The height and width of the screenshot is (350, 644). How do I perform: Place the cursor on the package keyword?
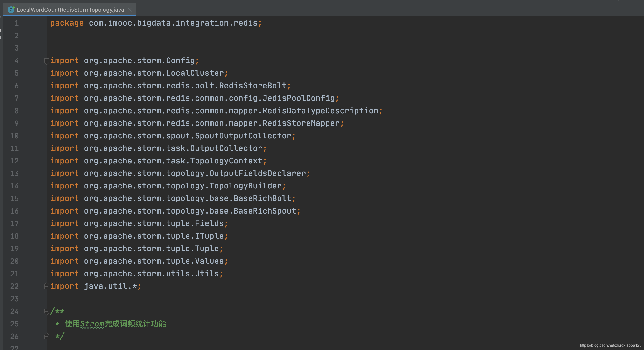click(x=67, y=23)
